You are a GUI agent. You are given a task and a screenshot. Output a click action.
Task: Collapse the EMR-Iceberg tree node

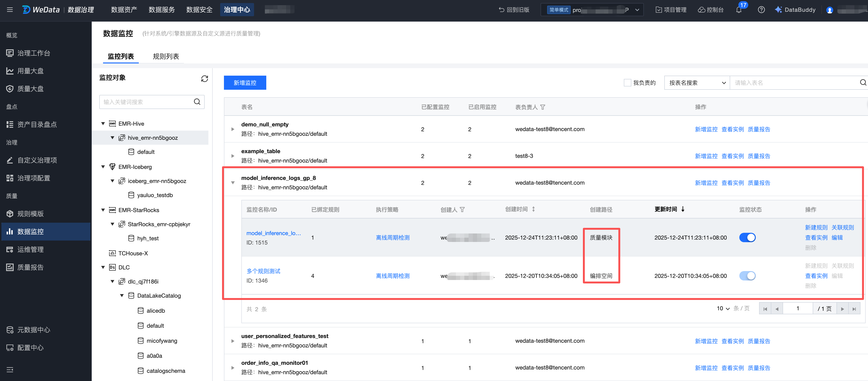[103, 167]
